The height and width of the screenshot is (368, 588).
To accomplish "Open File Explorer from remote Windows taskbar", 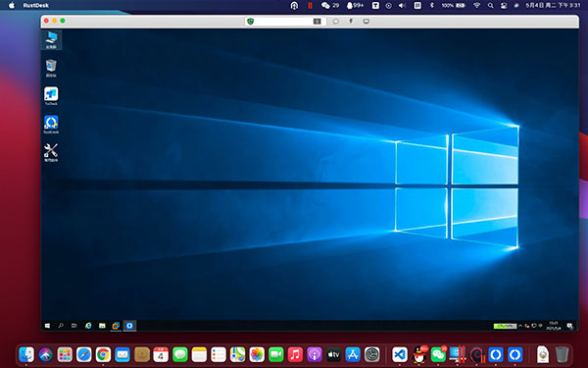I will (102, 326).
